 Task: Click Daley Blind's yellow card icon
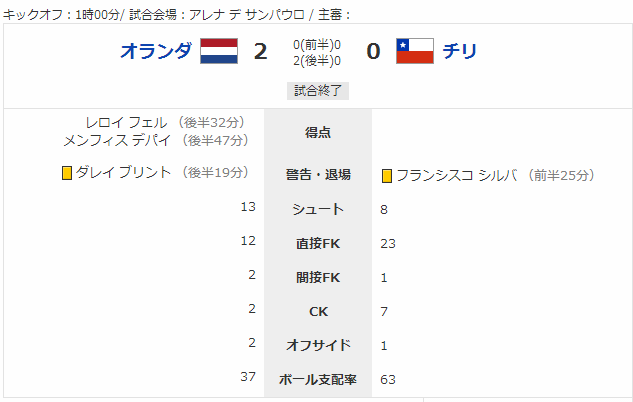pyautogui.click(x=67, y=173)
